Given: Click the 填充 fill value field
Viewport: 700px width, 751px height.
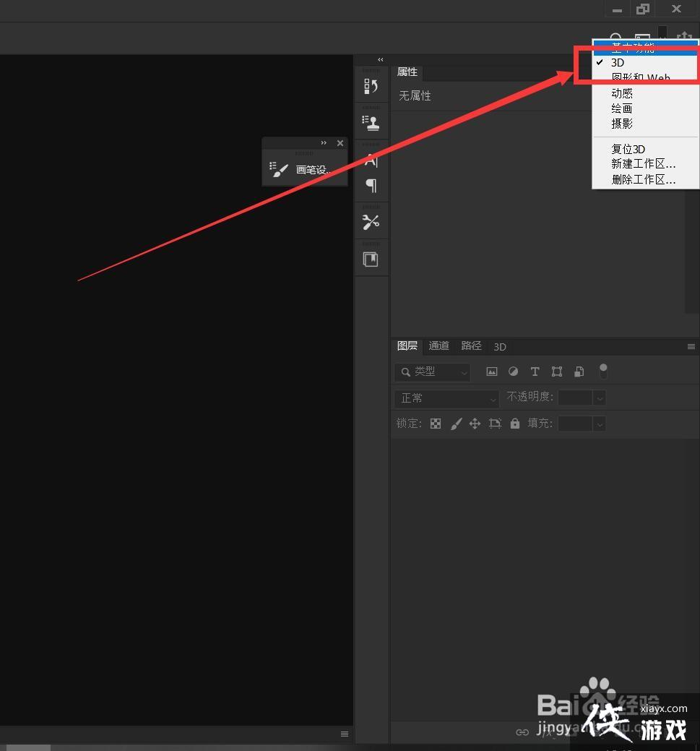Looking at the screenshot, I should 575,424.
